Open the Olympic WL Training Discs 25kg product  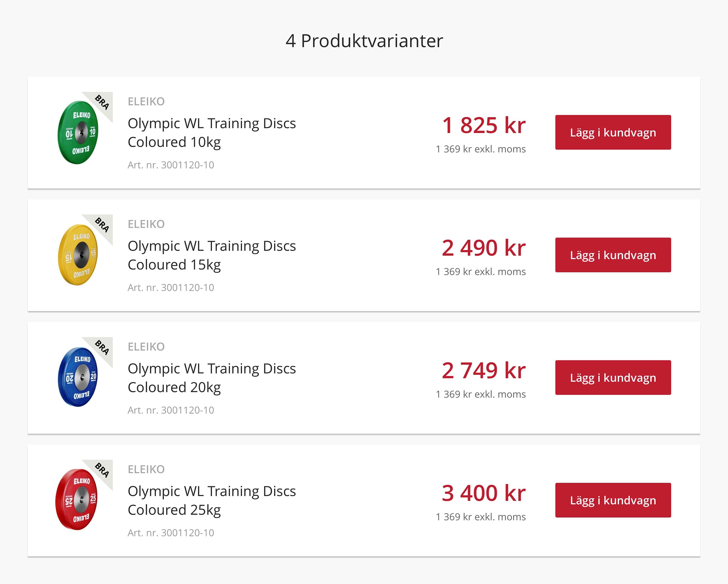pos(211,500)
